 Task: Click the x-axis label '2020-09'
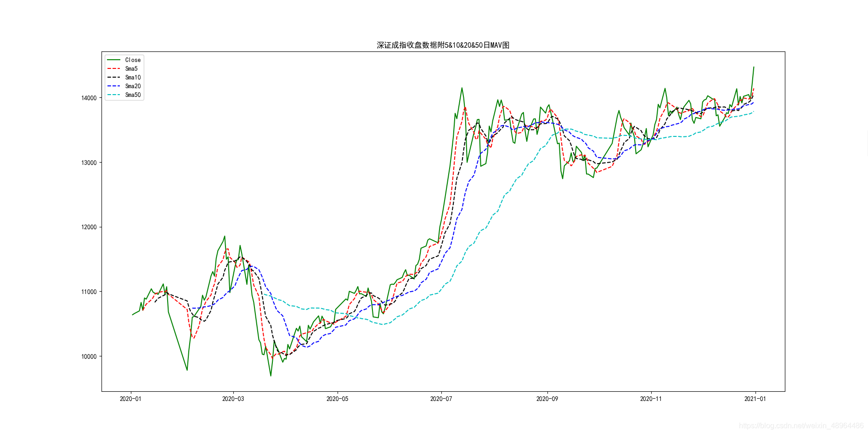547,399
